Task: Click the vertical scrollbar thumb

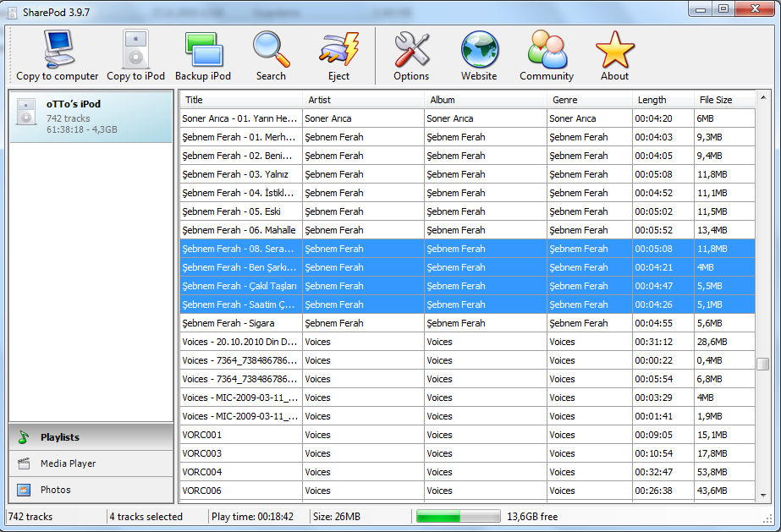Action: tap(763, 365)
